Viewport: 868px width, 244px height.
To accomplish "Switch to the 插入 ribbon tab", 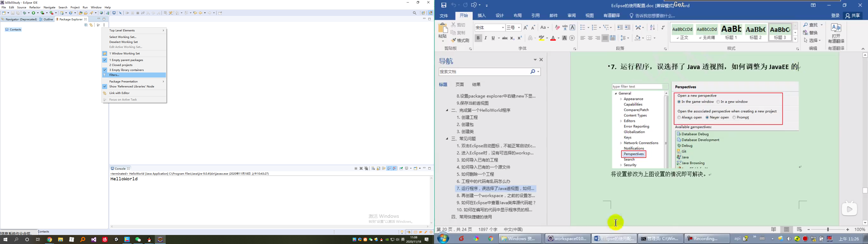I will coord(481,16).
